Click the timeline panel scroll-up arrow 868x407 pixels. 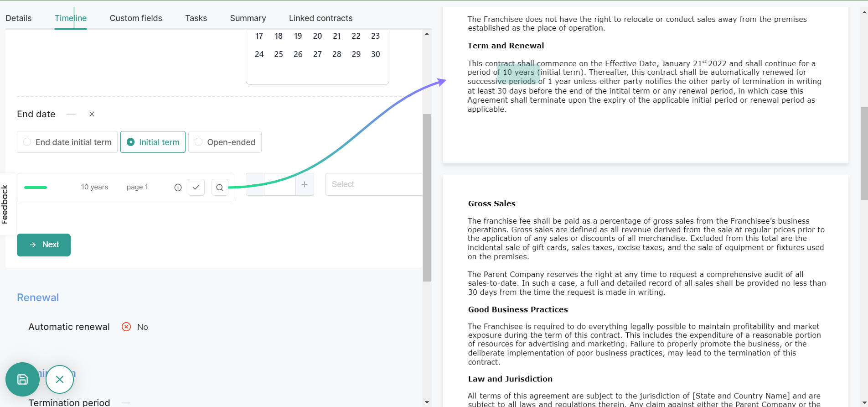[427, 34]
